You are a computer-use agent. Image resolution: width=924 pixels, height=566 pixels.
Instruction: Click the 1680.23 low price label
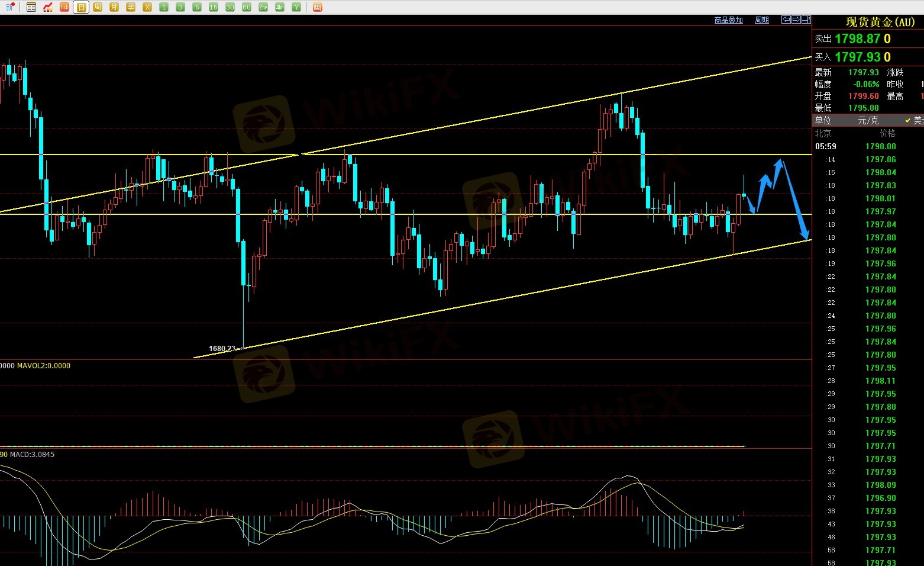click(222, 349)
